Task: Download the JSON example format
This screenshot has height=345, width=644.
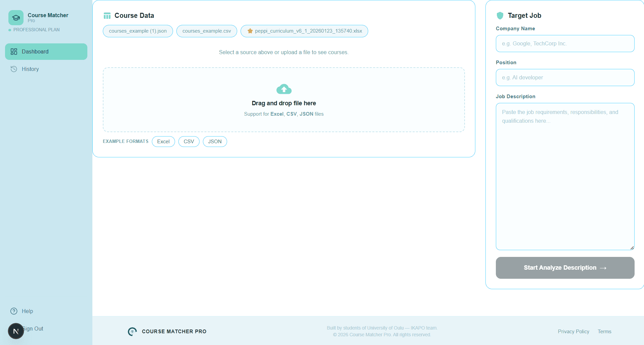Action: 215,142
